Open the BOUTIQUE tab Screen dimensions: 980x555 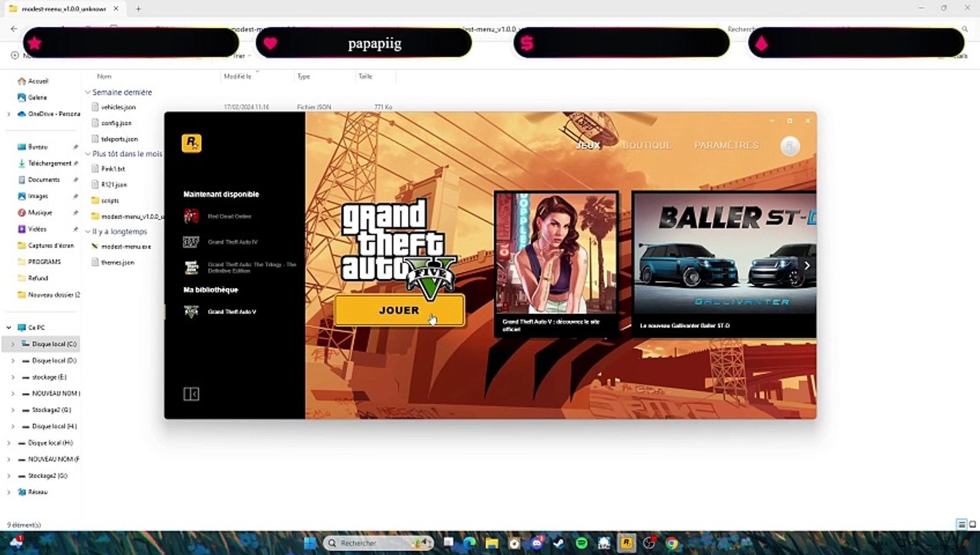click(647, 145)
